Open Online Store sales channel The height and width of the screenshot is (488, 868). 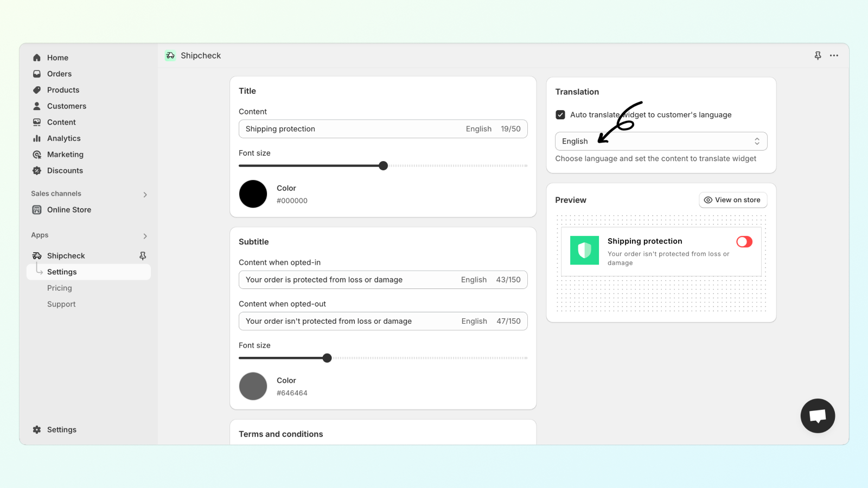point(69,210)
